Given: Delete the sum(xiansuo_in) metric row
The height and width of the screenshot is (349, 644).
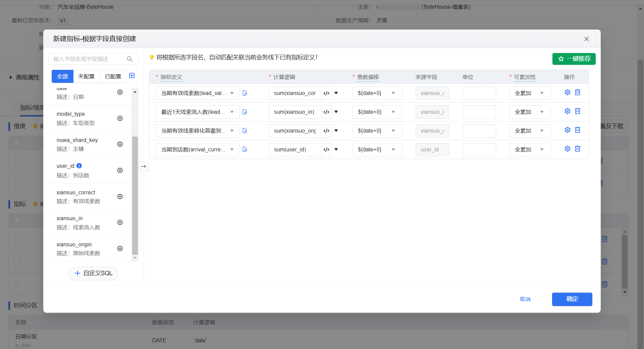Looking at the screenshot, I should tap(578, 111).
